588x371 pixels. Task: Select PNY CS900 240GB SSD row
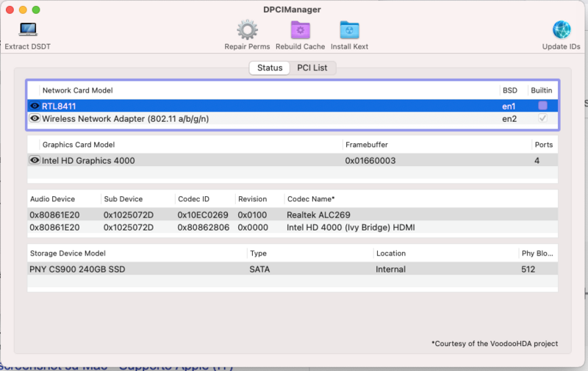(293, 269)
